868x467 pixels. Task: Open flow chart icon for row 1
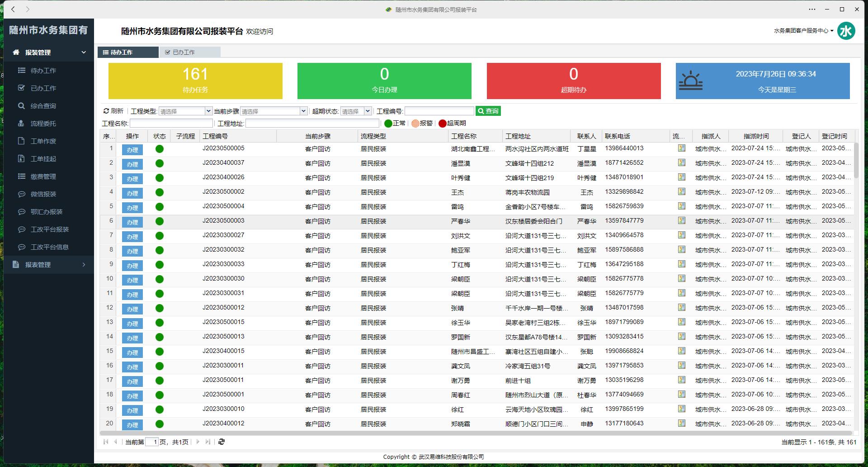[681, 148]
